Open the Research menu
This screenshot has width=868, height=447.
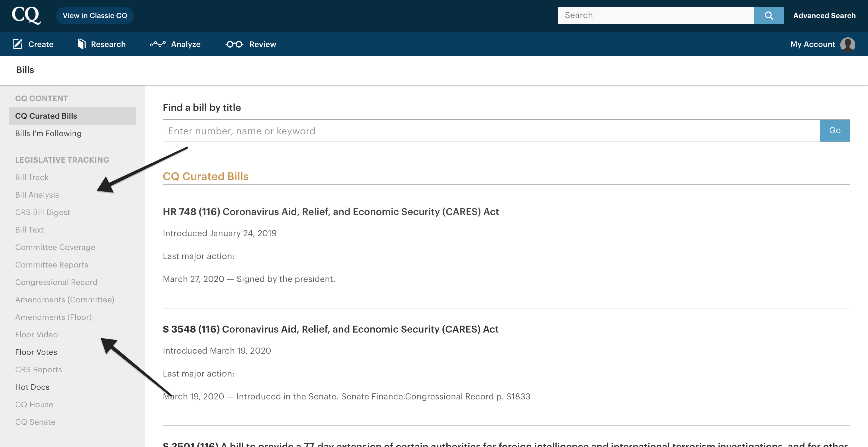tap(108, 45)
